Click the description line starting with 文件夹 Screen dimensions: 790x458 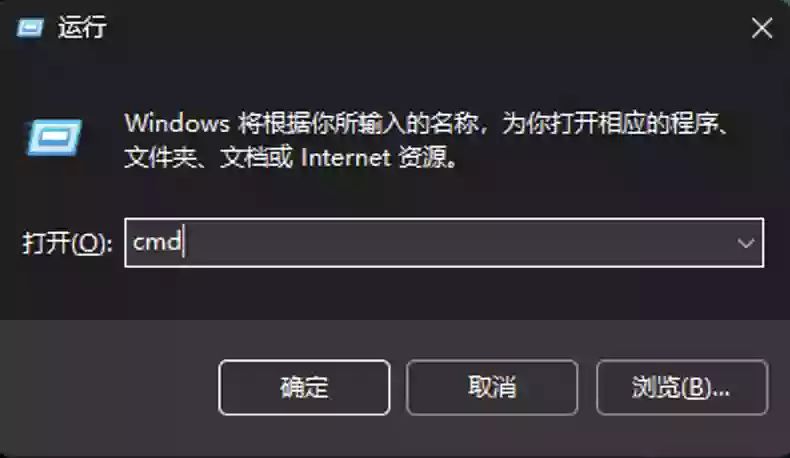(x=291, y=158)
